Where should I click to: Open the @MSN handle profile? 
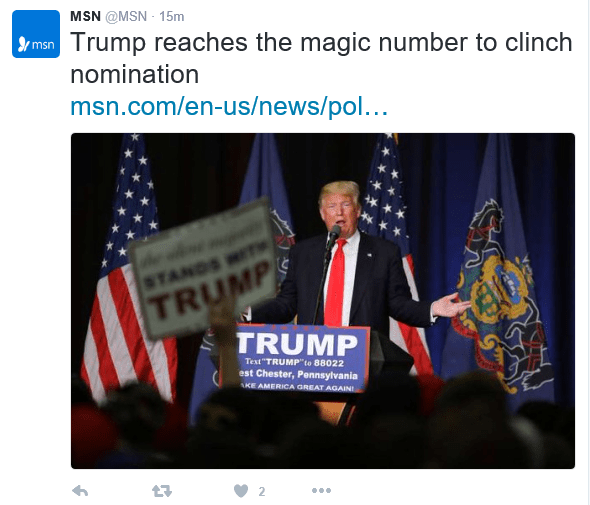click(x=126, y=16)
